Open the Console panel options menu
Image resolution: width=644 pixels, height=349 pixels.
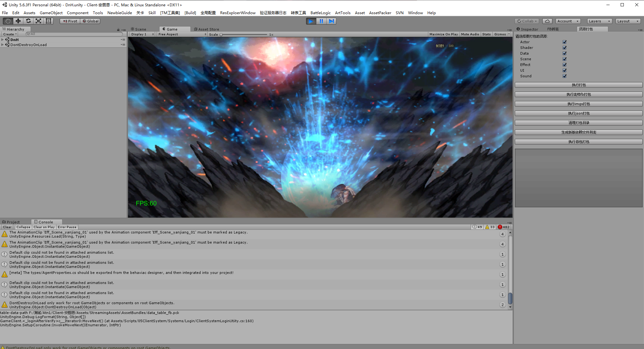tap(509, 222)
